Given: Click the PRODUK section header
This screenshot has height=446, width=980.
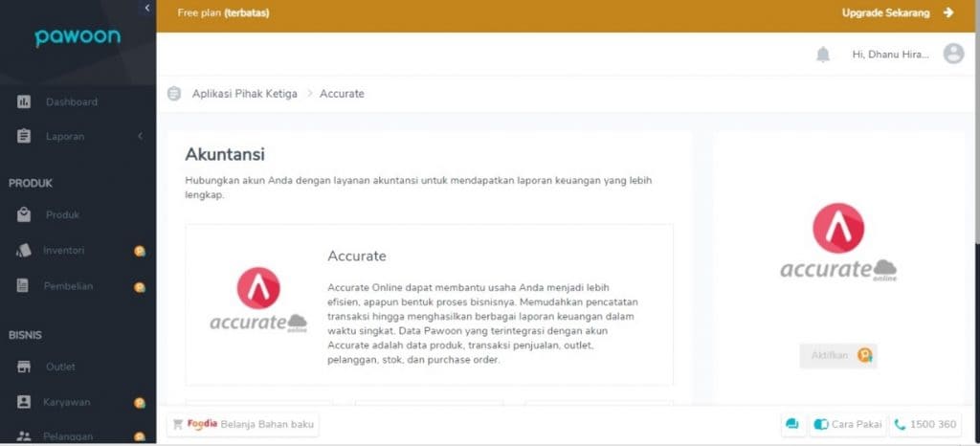Looking at the screenshot, I should [31, 183].
